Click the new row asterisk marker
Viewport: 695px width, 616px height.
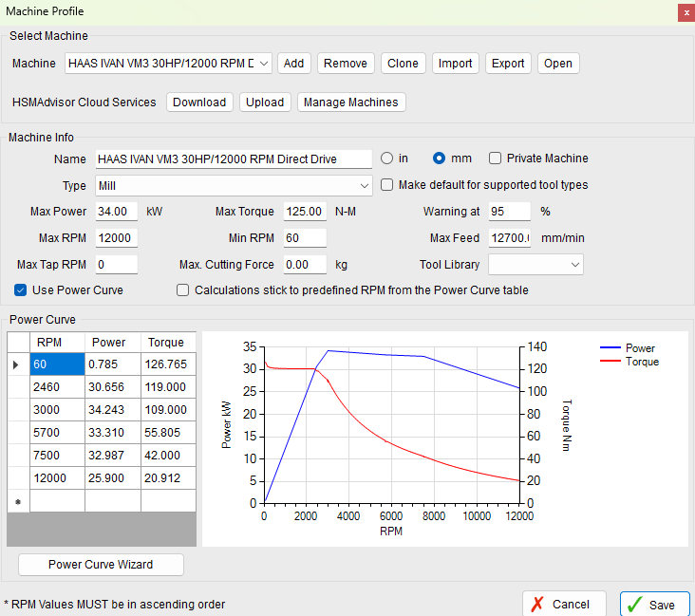16,501
